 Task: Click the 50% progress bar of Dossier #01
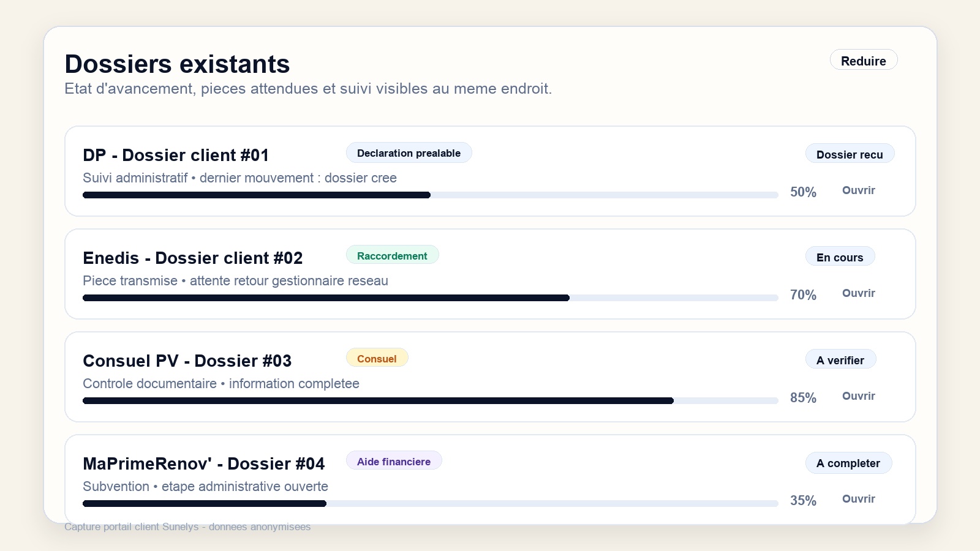pyautogui.click(x=431, y=195)
